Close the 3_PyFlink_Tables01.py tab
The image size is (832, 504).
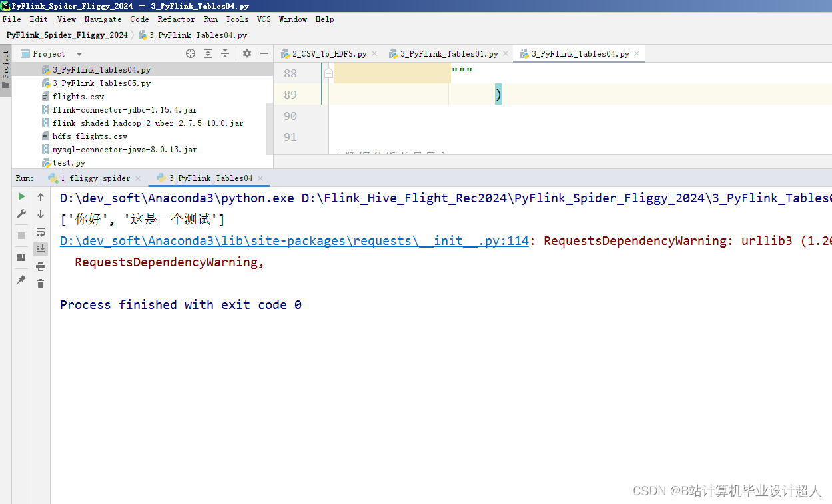point(506,54)
